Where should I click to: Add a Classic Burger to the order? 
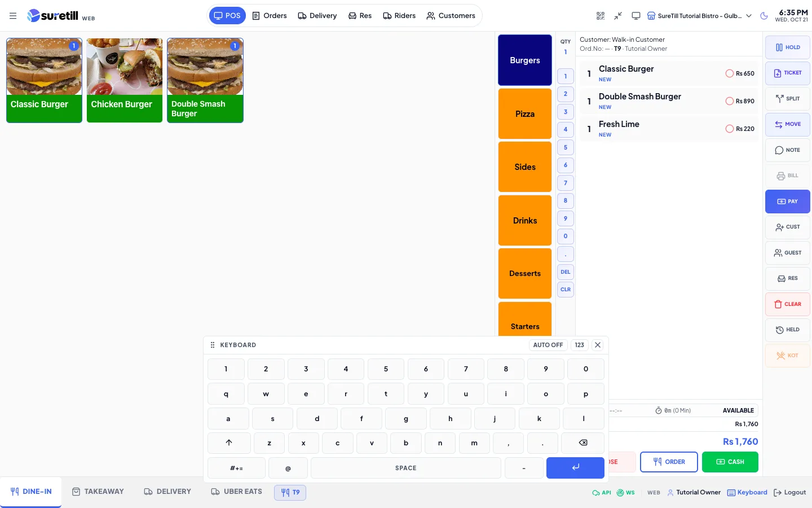point(44,80)
